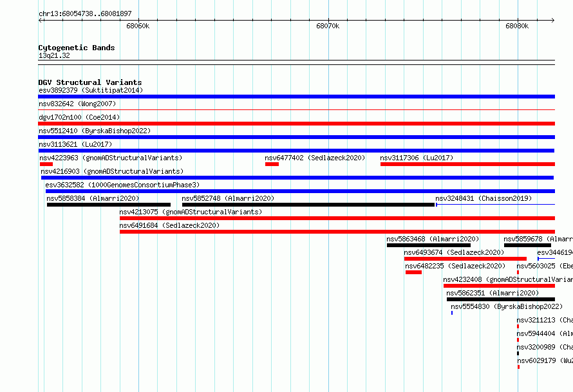
Task: Click nsv5554830 (ByrskaBishop2022) label
Action: click(507, 306)
